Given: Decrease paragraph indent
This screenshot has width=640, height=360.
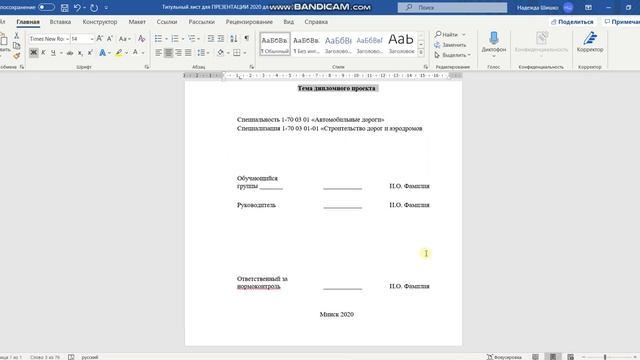Looking at the screenshot, I should [211, 39].
